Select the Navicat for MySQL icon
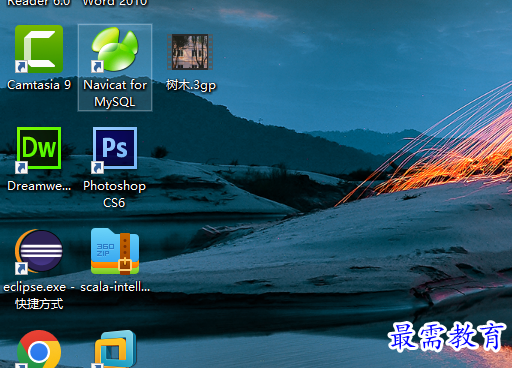Screen dimensions: 512x368 click(x=115, y=50)
